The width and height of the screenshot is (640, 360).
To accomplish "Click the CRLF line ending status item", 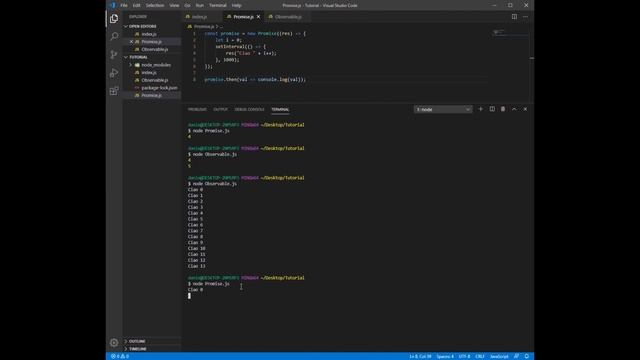I will click(480, 356).
